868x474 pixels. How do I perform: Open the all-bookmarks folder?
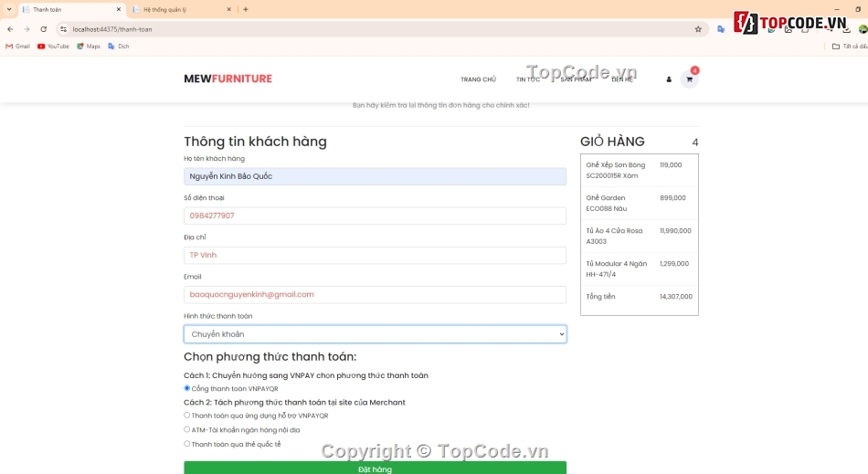click(850, 47)
